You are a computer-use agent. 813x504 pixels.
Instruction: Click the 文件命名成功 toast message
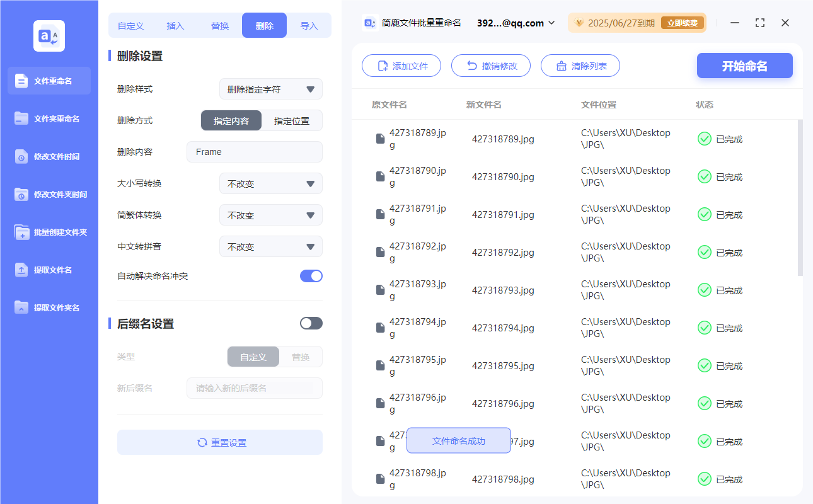click(x=459, y=440)
